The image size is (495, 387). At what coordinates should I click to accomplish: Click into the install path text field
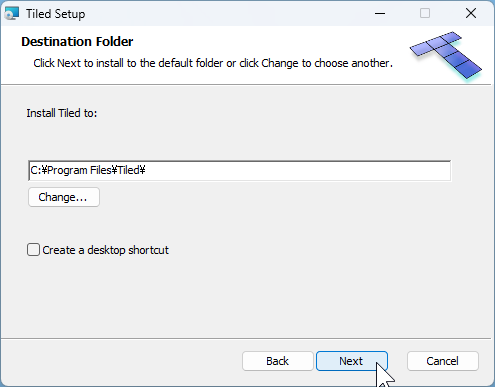(240, 171)
